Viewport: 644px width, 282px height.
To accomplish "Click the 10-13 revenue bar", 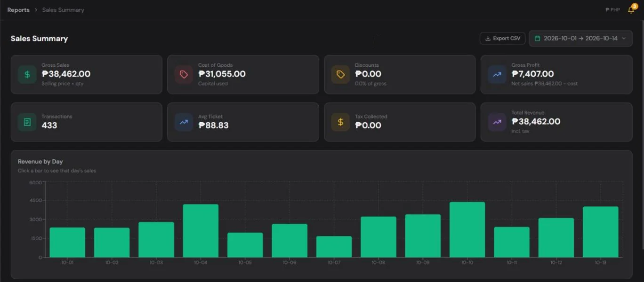I will coord(601,232).
